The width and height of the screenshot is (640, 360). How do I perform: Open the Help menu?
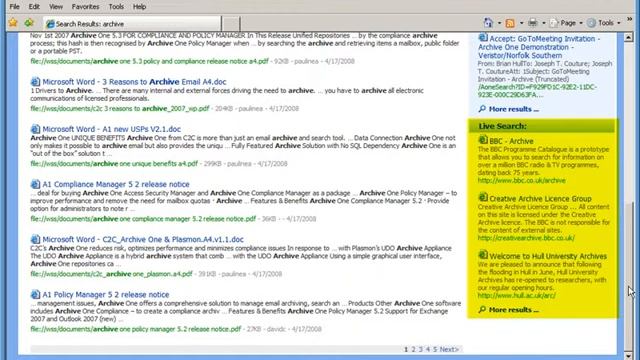click(x=139, y=7)
